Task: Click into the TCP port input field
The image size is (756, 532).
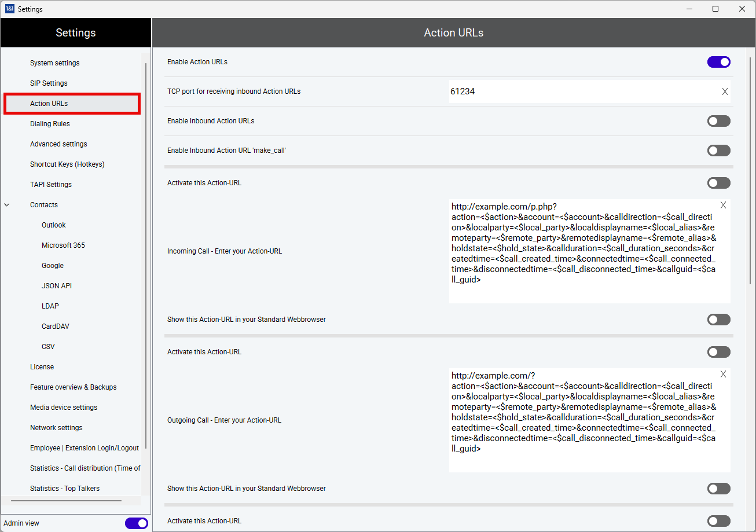Action: (579, 91)
